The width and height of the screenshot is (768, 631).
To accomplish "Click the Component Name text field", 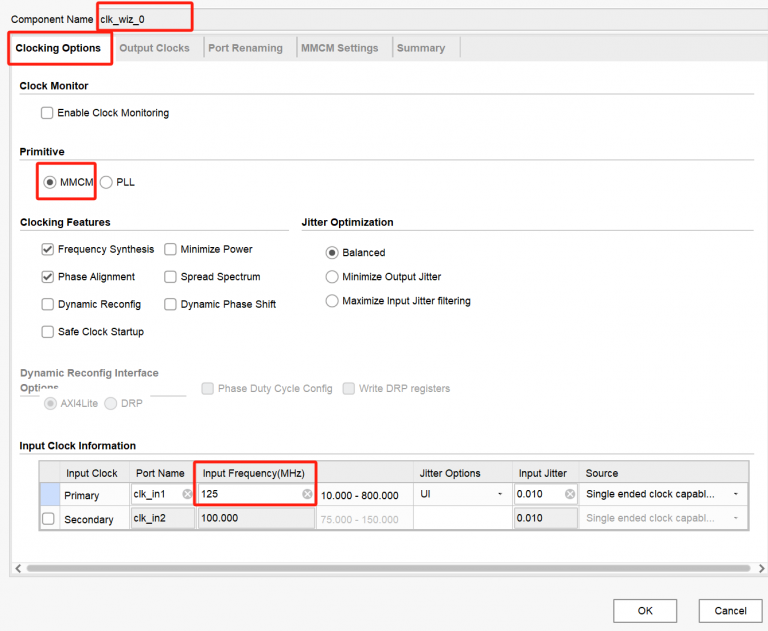I will tap(144, 19).
